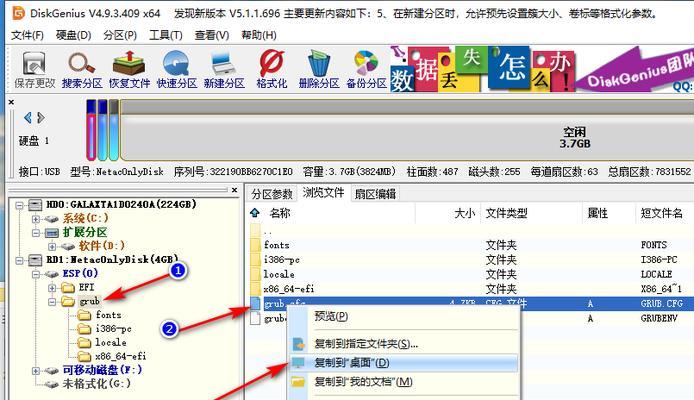Switch to Browse Files (浏览文件) tab
Screen dimensions: 694x400
(323, 193)
